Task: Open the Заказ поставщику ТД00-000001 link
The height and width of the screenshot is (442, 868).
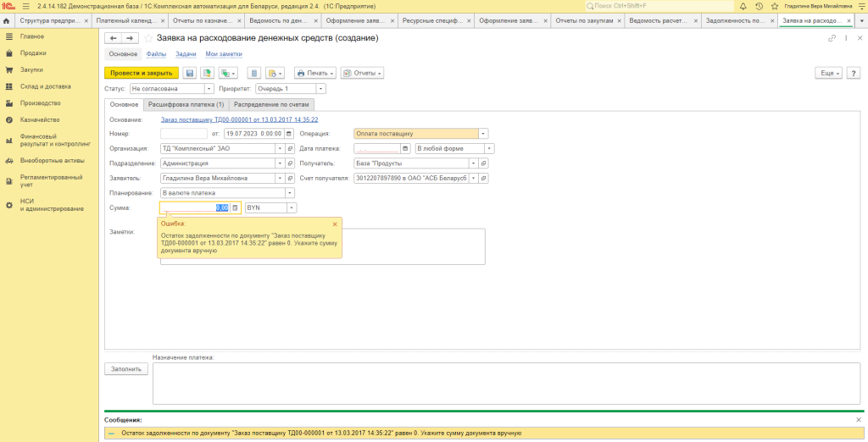Action: pyautogui.click(x=239, y=119)
